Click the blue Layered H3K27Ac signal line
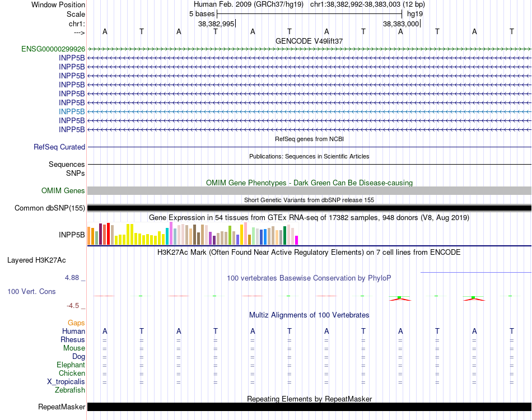532x420 pixels. [475, 272]
